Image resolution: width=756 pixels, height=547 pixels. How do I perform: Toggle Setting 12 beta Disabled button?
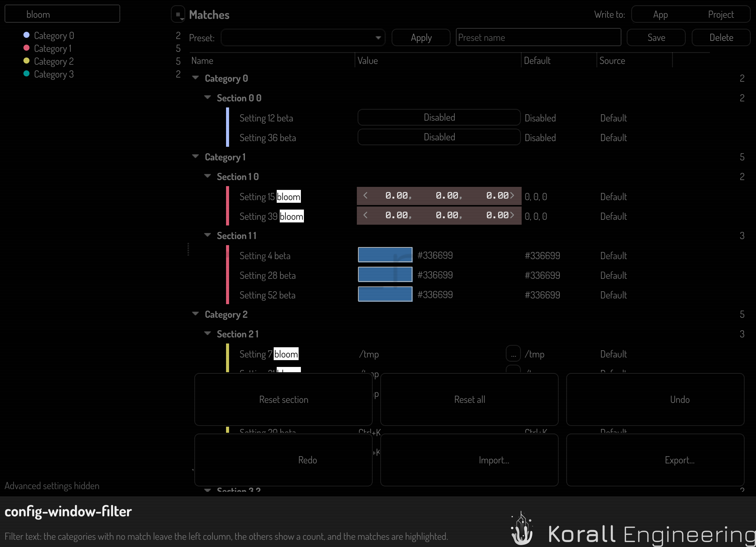[439, 117]
